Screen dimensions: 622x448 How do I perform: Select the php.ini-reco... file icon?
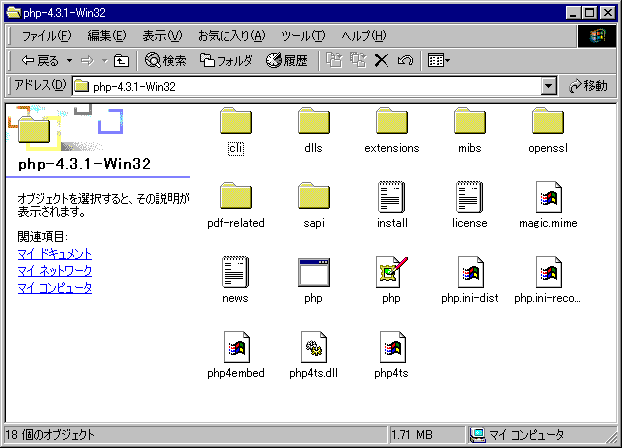[x=549, y=272]
